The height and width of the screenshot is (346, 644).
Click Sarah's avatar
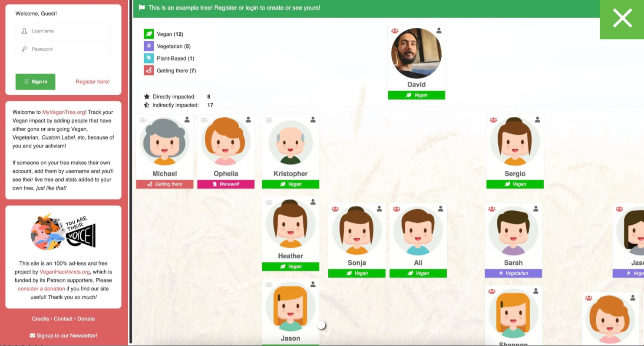(513, 231)
